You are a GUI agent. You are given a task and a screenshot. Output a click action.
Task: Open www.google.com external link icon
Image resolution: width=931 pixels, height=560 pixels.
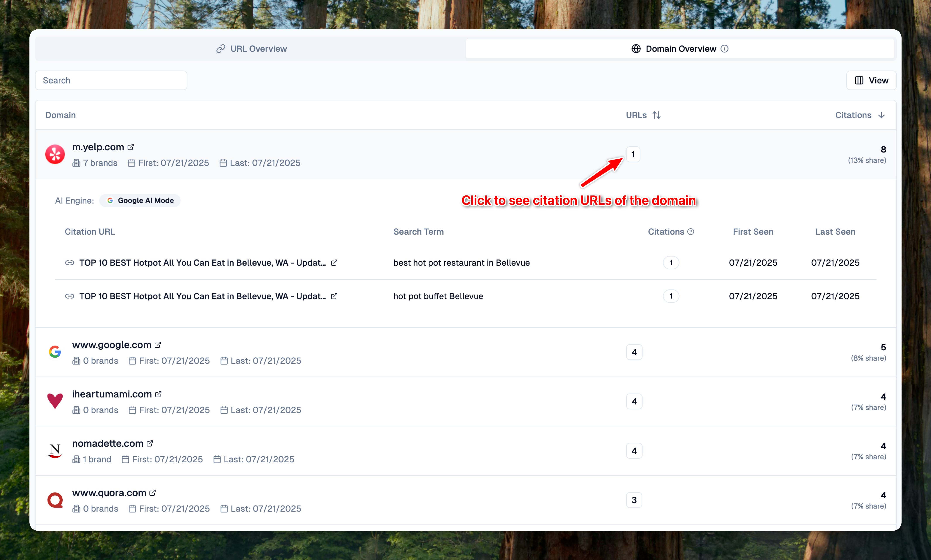pyautogui.click(x=158, y=345)
